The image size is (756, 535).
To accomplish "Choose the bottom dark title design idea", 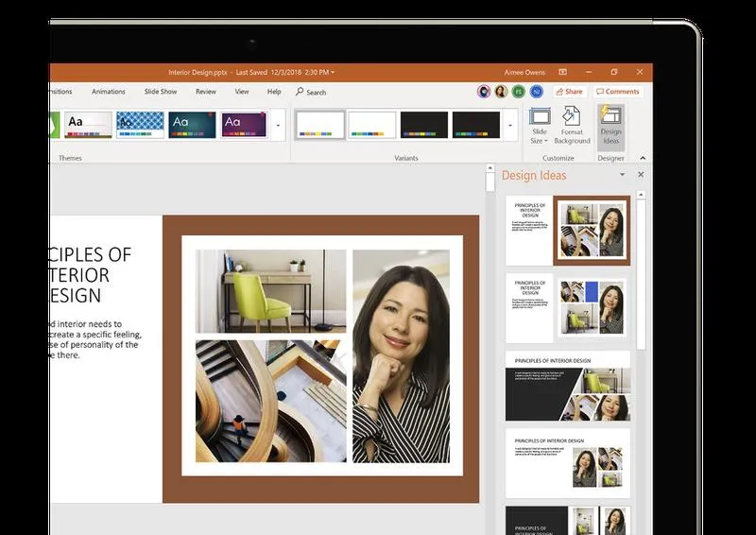I will 568,520.
